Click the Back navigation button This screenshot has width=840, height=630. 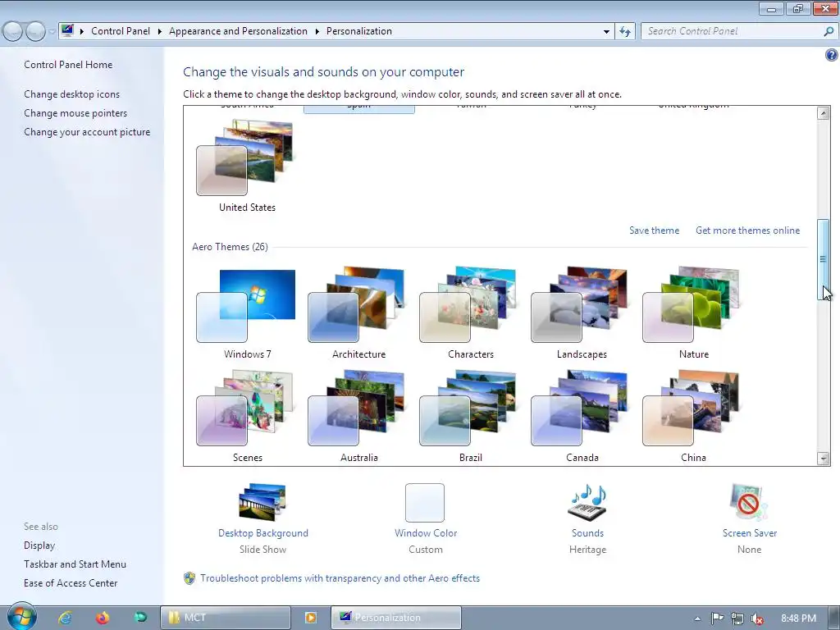(13, 32)
